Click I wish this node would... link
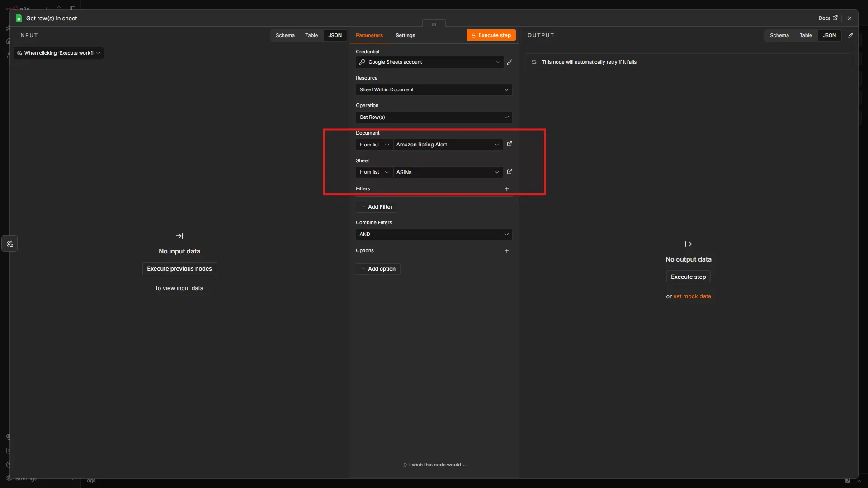Image resolution: width=868 pixels, height=488 pixels. [434, 465]
